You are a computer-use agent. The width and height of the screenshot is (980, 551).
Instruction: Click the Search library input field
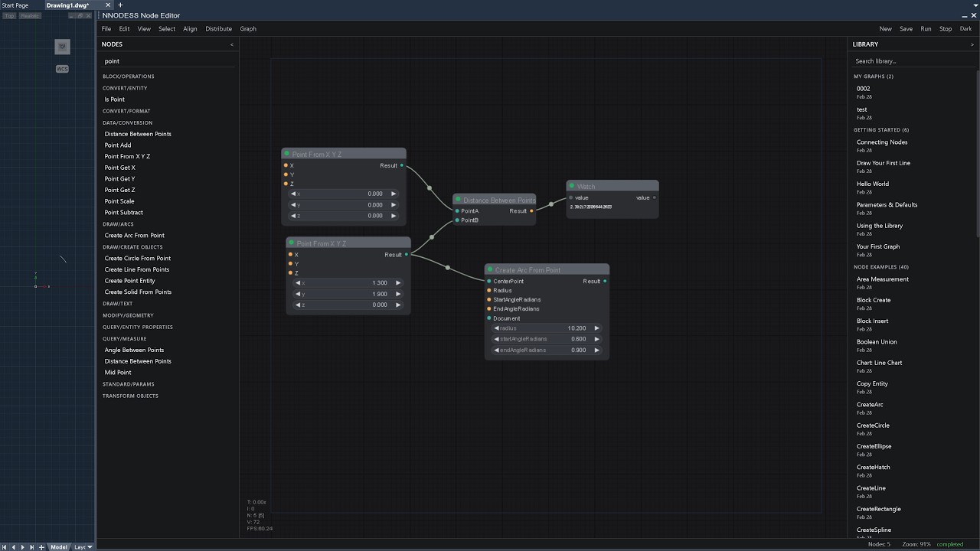[x=911, y=61]
